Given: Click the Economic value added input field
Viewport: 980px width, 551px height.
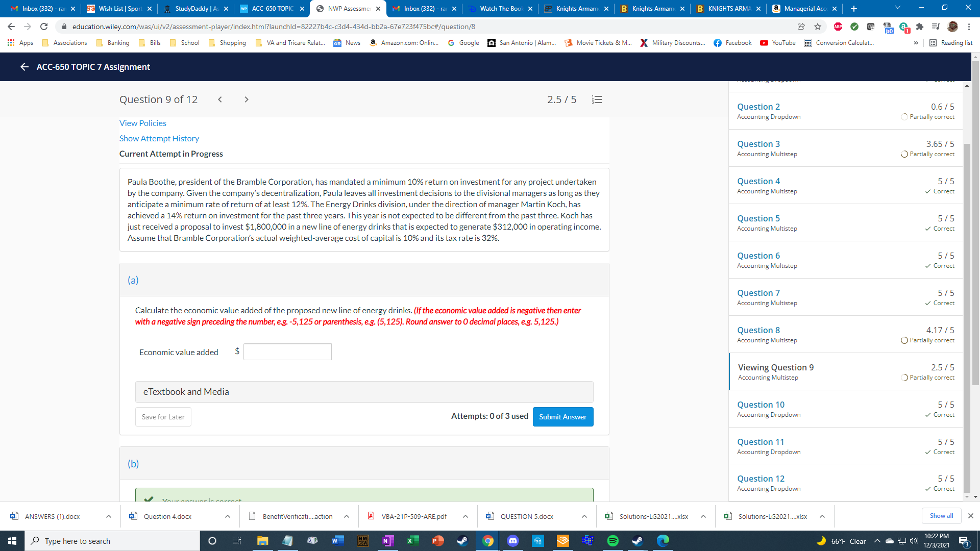Looking at the screenshot, I should pyautogui.click(x=287, y=352).
